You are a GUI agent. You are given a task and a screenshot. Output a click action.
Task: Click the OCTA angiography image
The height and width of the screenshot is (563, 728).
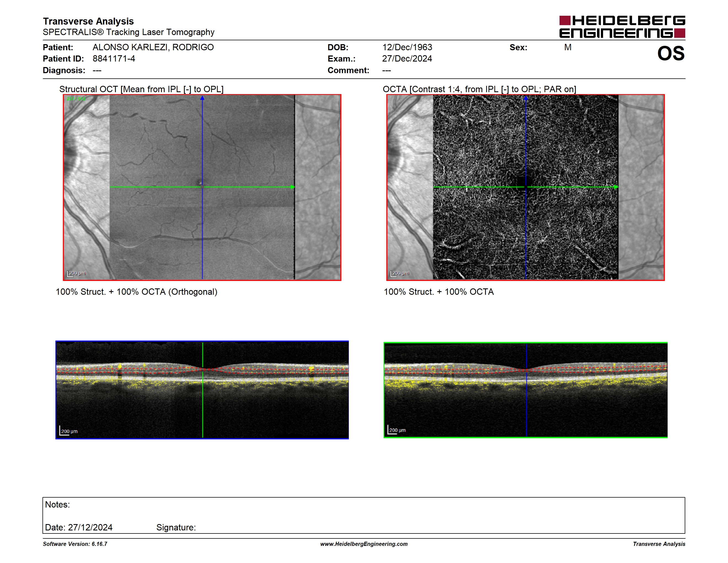pyautogui.click(x=525, y=187)
